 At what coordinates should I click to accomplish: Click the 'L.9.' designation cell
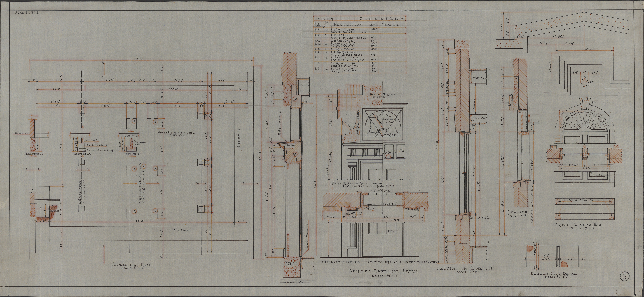point(318,68)
